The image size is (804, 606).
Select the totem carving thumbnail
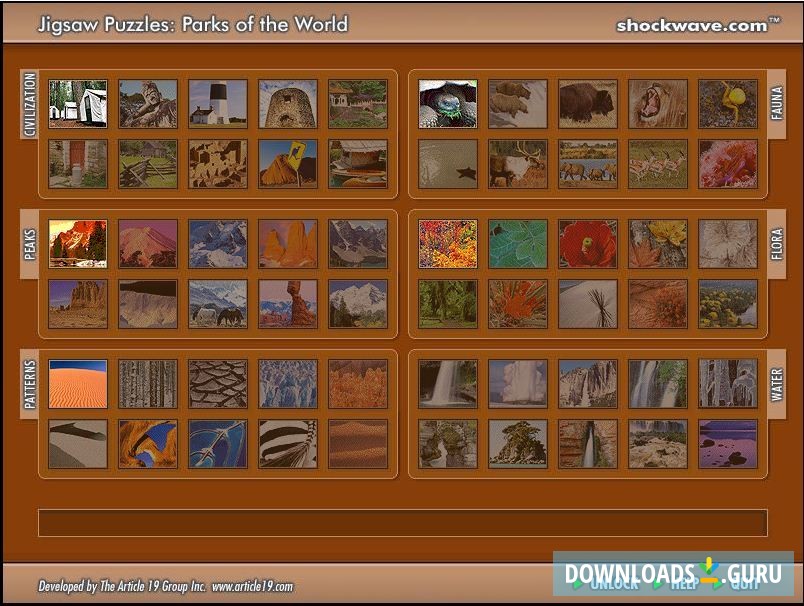click(x=150, y=101)
